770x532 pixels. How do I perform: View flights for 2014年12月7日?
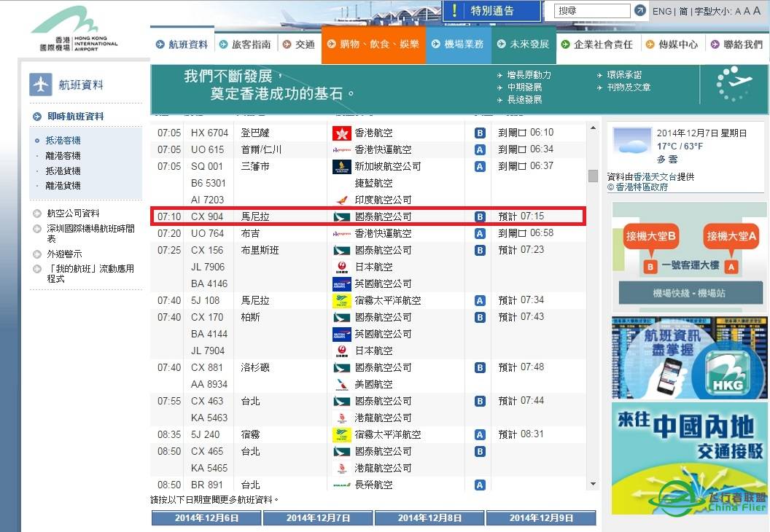[x=318, y=517]
